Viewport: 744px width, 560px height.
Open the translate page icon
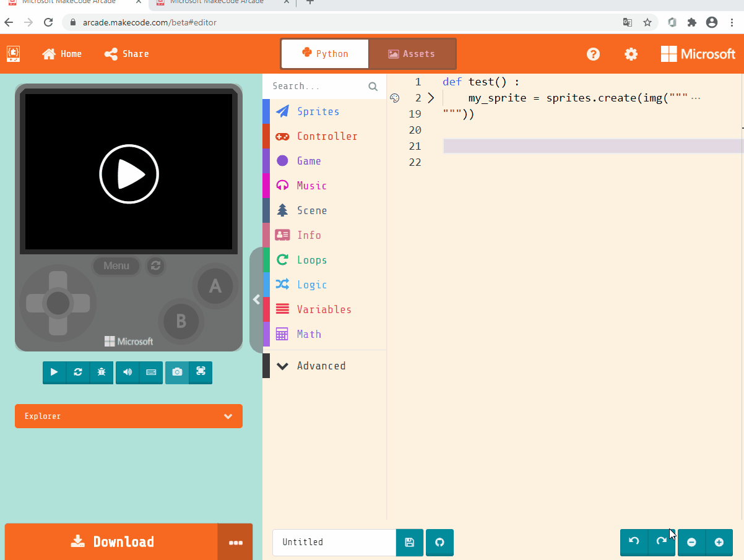point(628,22)
